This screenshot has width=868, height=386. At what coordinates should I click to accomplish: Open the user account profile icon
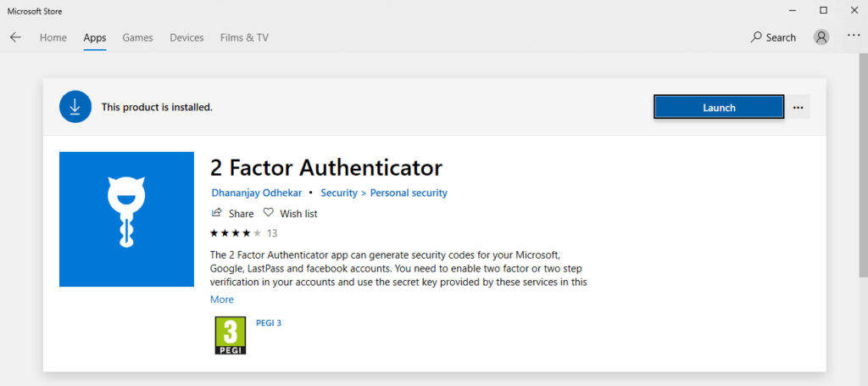point(821,37)
